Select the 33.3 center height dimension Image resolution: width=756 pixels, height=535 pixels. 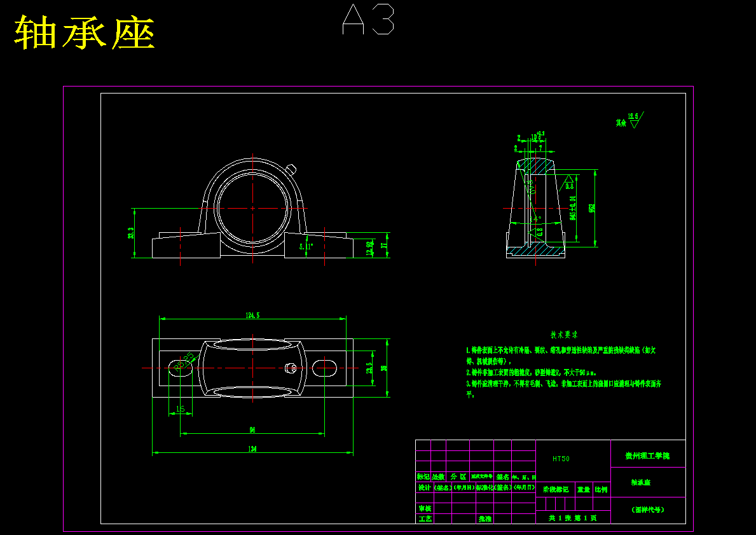point(130,233)
